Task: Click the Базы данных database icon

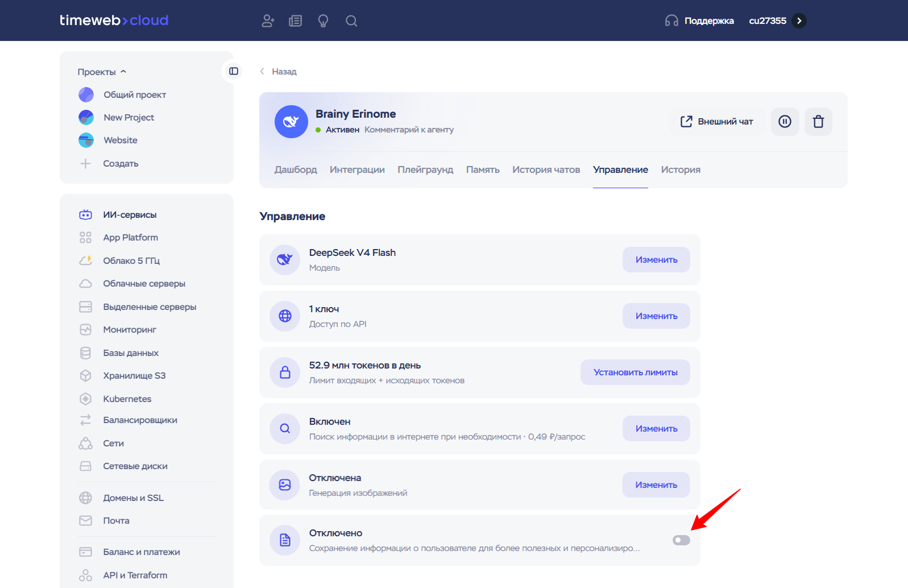Action: click(85, 353)
